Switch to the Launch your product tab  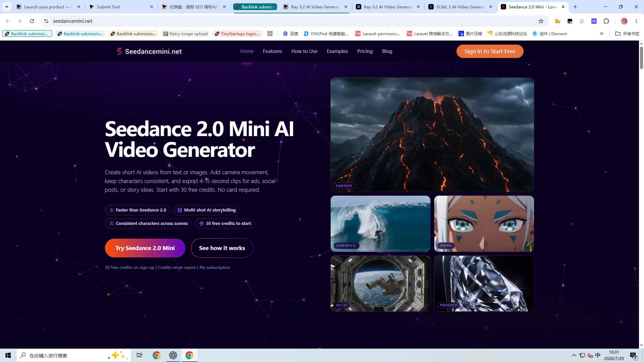[x=48, y=7]
